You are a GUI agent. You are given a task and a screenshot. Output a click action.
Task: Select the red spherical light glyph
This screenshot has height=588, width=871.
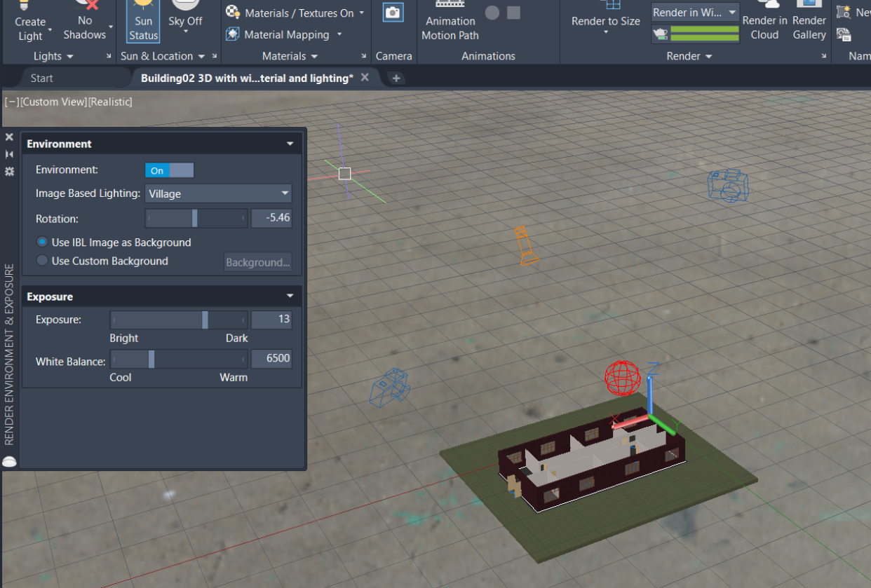click(x=622, y=378)
